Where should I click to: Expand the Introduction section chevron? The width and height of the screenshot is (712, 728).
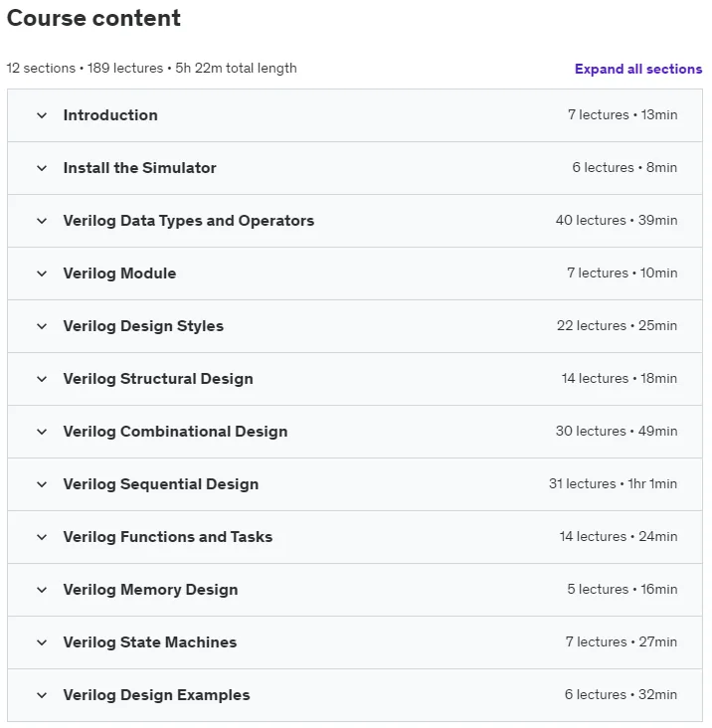click(42, 115)
